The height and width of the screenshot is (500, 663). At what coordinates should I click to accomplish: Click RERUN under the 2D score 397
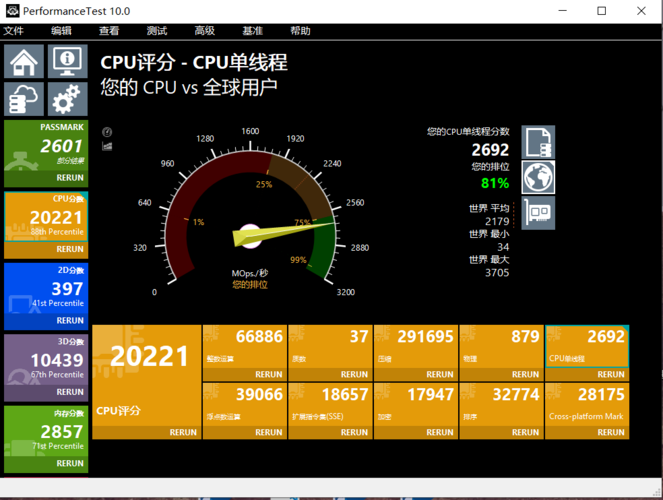70,321
